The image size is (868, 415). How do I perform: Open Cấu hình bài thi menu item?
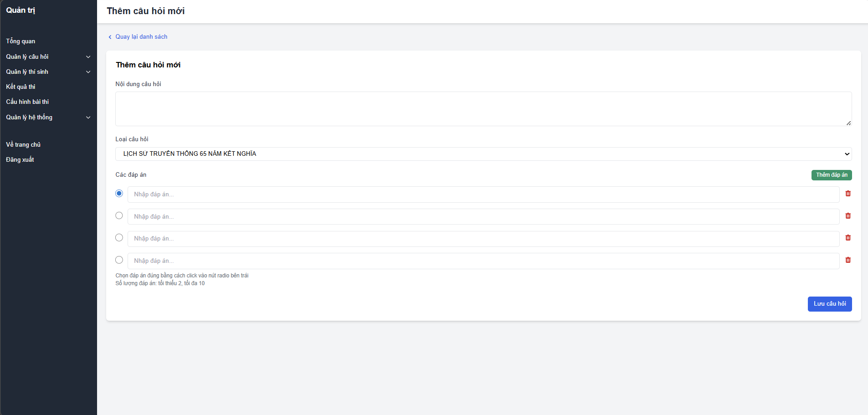tap(27, 102)
